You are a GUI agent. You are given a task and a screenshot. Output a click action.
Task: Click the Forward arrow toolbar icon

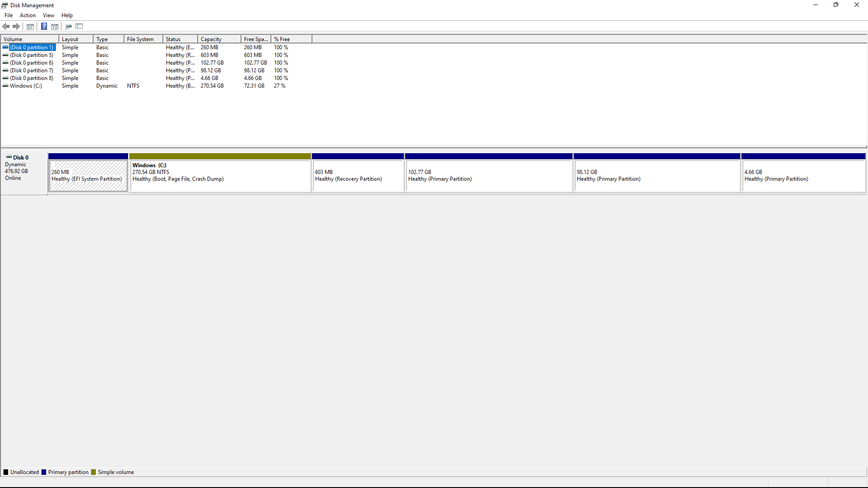tap(16, 26)
